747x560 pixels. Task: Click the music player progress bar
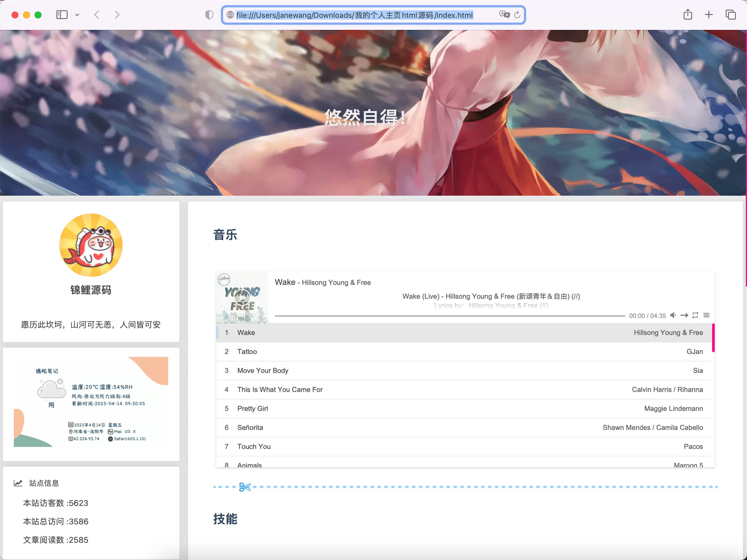[450, 316]
